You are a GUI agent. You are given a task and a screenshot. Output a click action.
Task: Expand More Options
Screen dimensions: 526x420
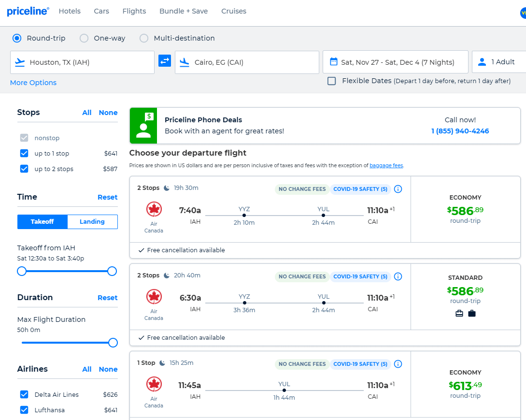33,83
